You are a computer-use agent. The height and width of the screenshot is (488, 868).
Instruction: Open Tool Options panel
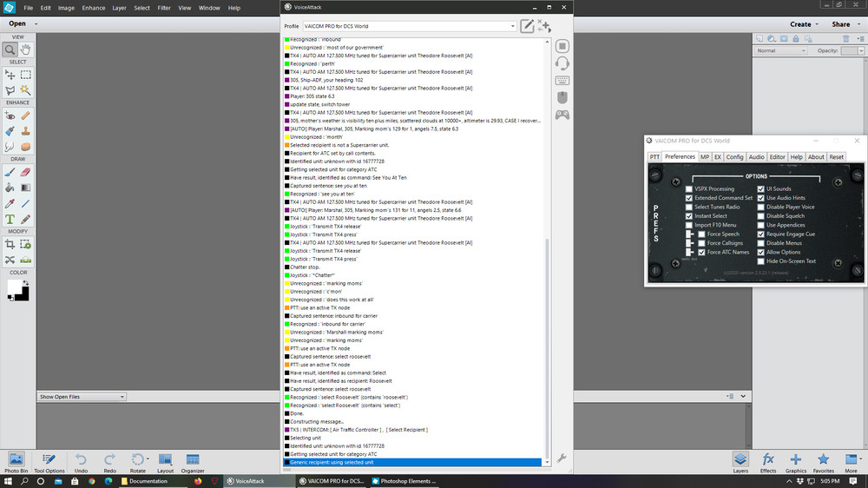click(x=49, y=463)
